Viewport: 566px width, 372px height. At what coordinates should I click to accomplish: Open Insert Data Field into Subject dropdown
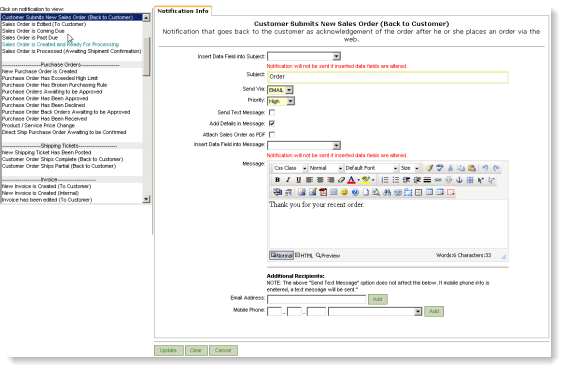point(304,56)
